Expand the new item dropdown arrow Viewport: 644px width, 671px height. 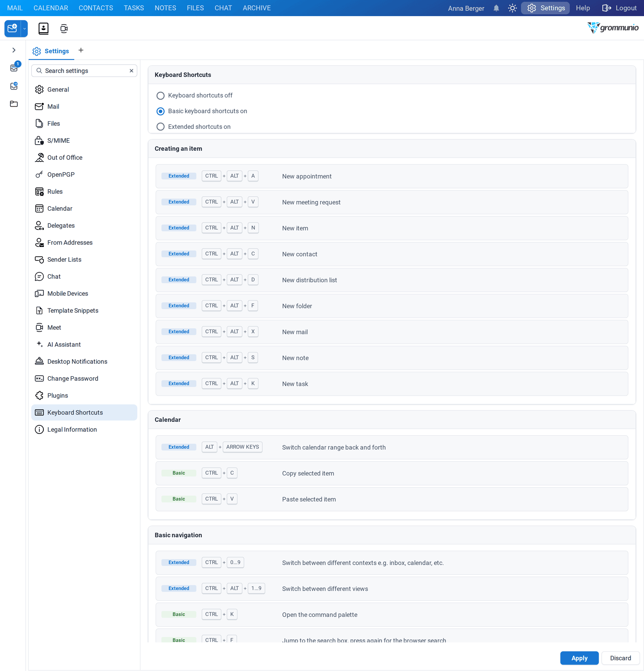point(25,29)
